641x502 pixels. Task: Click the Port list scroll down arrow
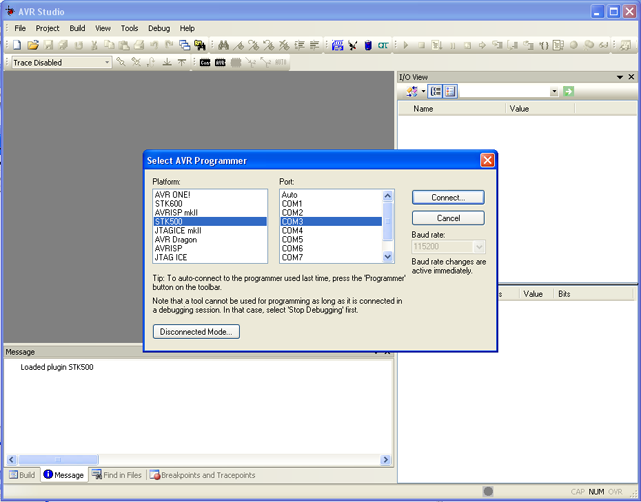[388, 257]
